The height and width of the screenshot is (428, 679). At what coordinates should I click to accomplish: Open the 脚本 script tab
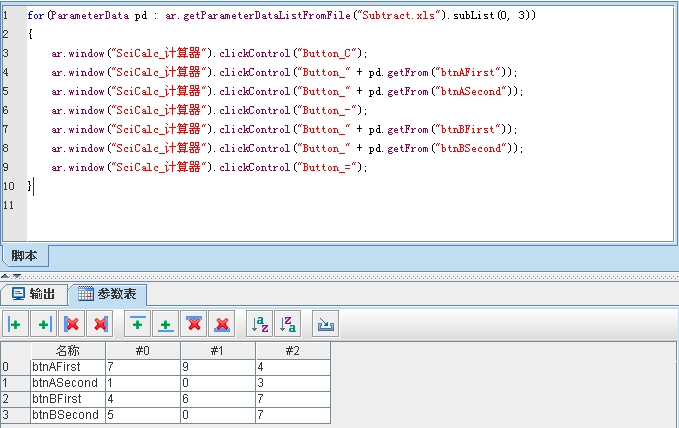tap(23, 256)
